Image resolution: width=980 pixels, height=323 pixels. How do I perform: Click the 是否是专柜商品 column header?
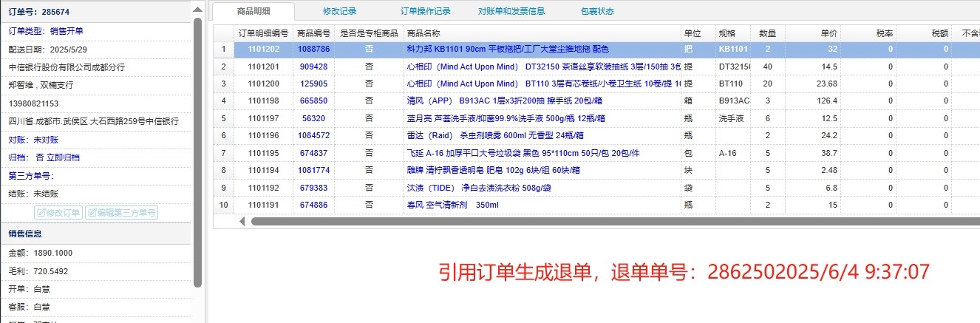[369, 33]
